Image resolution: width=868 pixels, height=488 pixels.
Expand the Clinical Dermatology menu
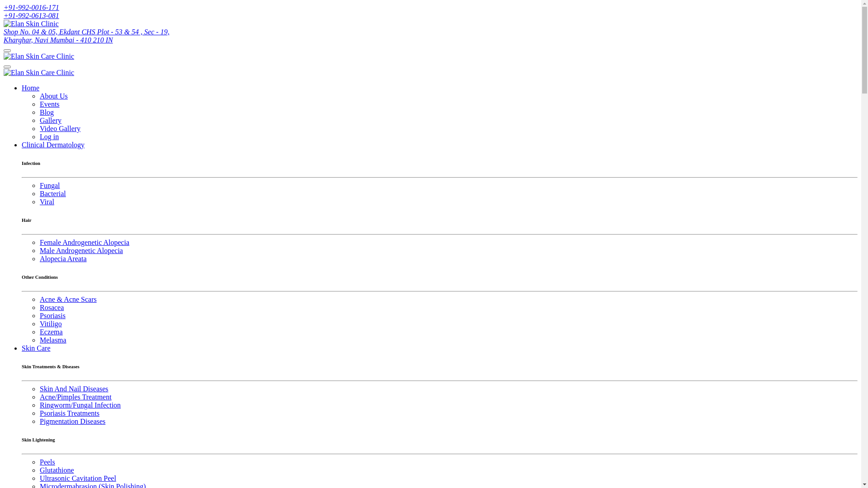click(x=53, y=145)
